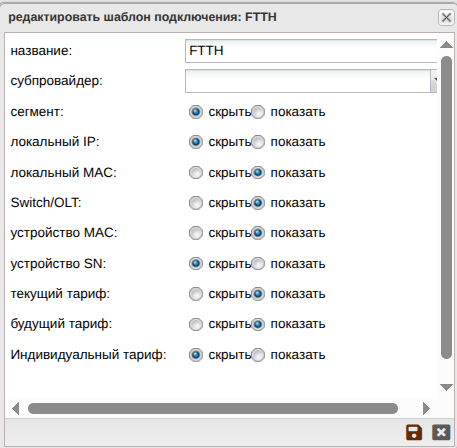Select 'показать' for локальный IP
This screenshot has width=457, height=448.
pos(258,142)
